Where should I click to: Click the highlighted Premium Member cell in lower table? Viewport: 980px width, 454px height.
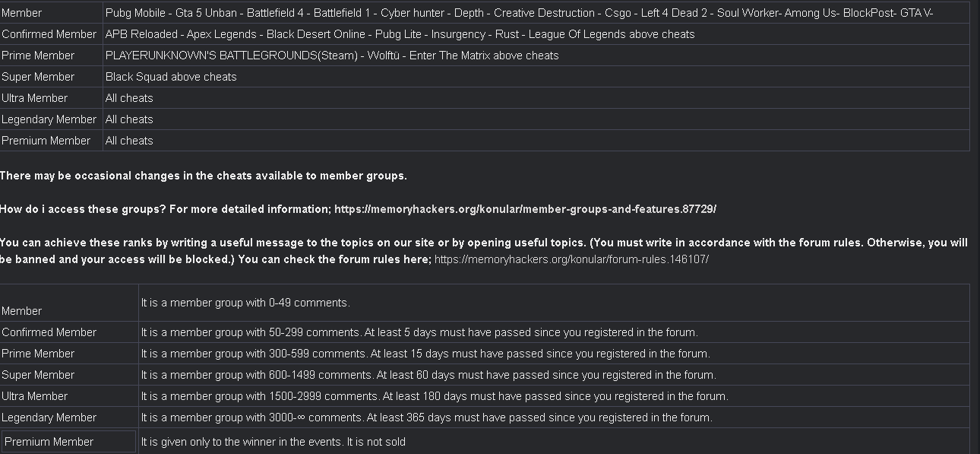(69, 442)
